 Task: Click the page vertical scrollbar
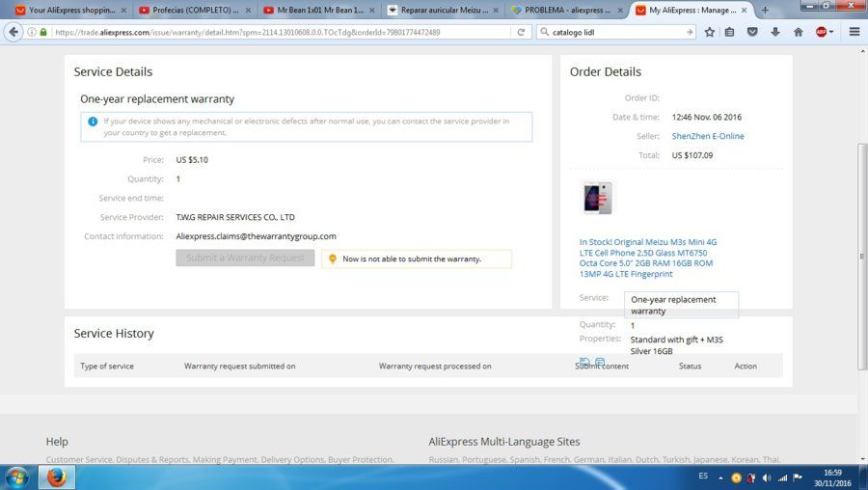point(862,256)
